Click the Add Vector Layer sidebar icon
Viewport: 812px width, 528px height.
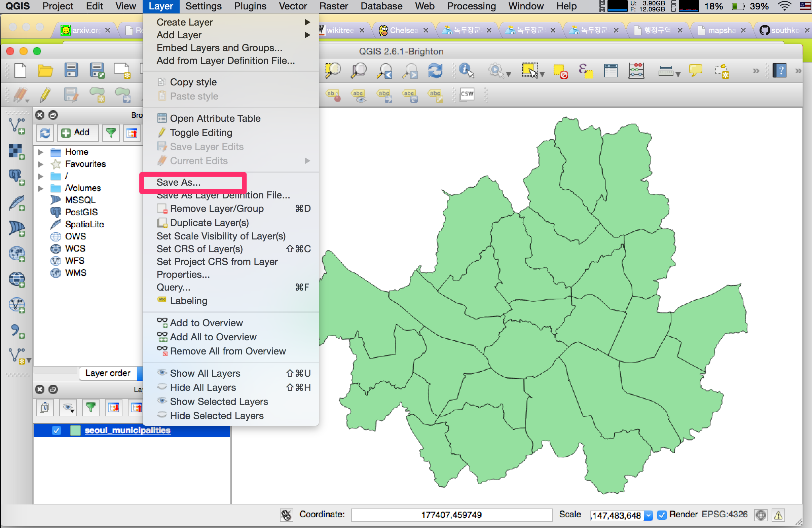coord(16,126)
